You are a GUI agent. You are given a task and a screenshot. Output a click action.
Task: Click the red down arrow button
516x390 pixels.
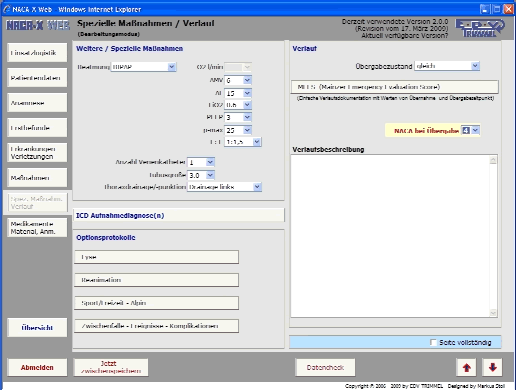[x=492, y=367]
